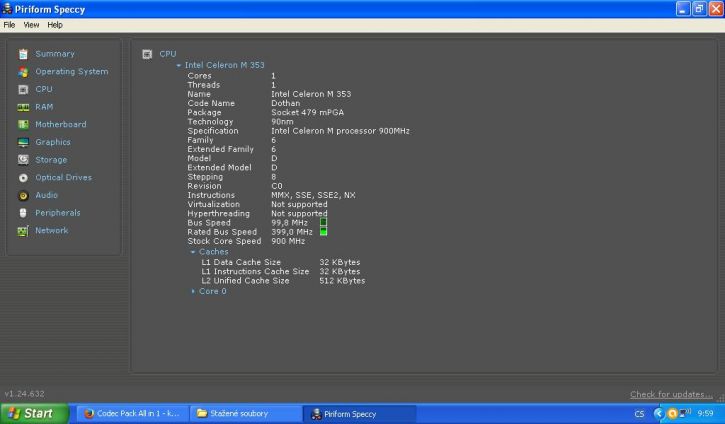Switch to the RAM section
Screen dimensions: 725x424
coord(44,107)
